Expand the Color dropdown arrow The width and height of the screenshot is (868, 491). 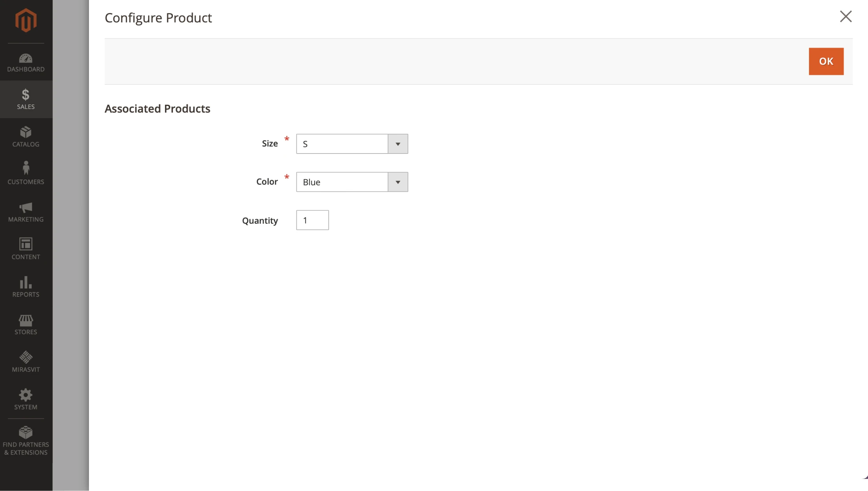coord(398,182)
